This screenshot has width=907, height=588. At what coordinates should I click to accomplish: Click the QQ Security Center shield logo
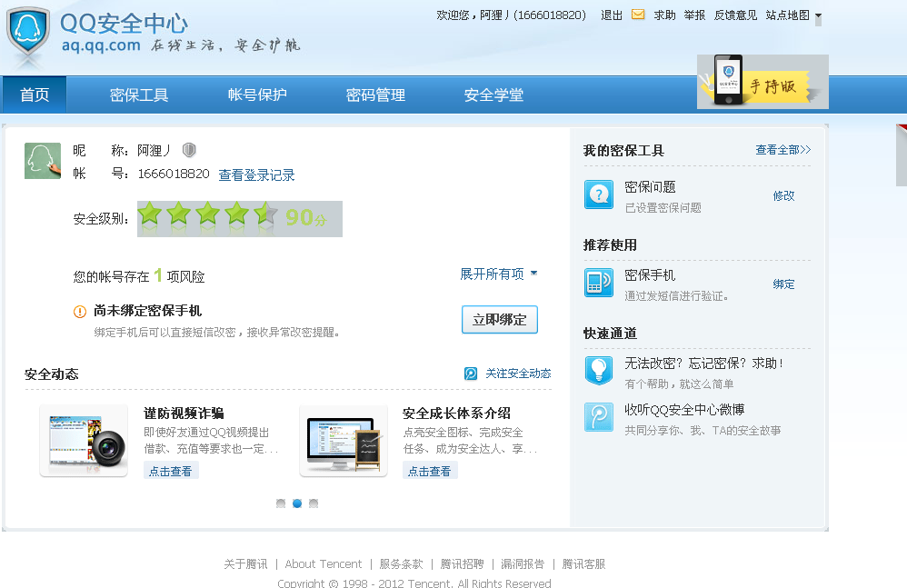click(28, 31)
